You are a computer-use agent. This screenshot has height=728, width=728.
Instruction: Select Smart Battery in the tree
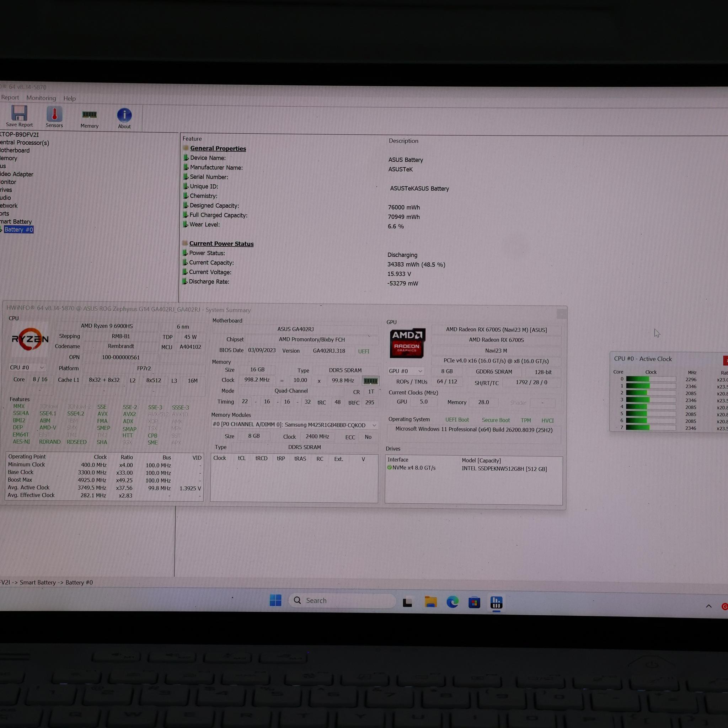click(x=16, y=221)
